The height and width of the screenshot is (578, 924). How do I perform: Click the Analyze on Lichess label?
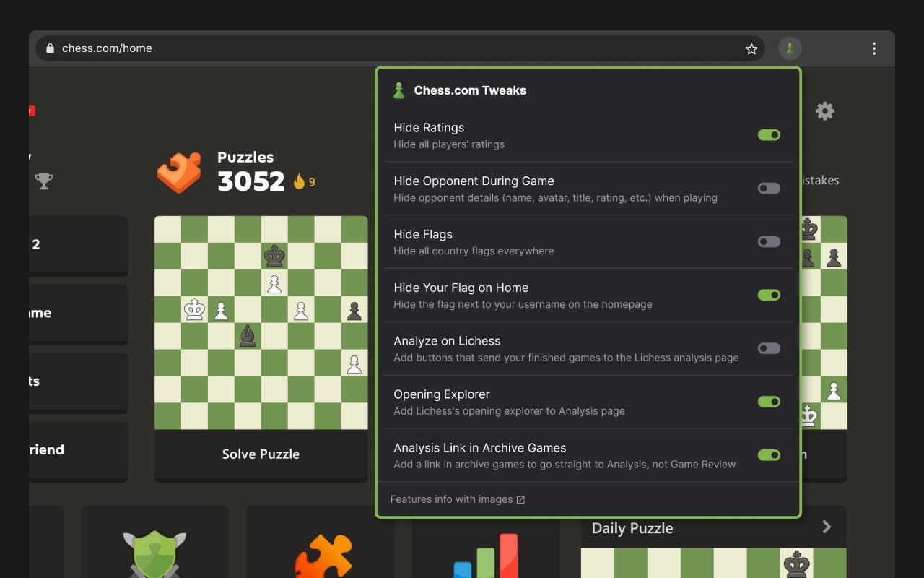[447, 341]
